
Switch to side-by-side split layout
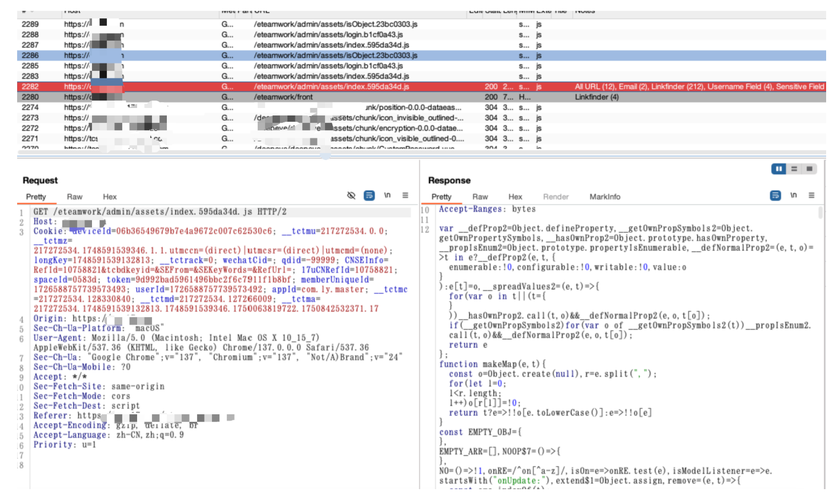click(x=779, y=169)
